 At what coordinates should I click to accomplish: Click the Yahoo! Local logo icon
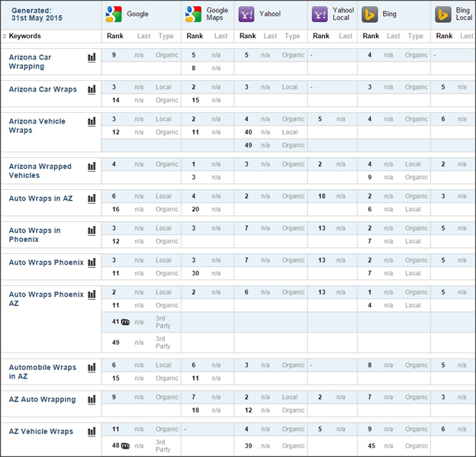(x=320, y=14)
